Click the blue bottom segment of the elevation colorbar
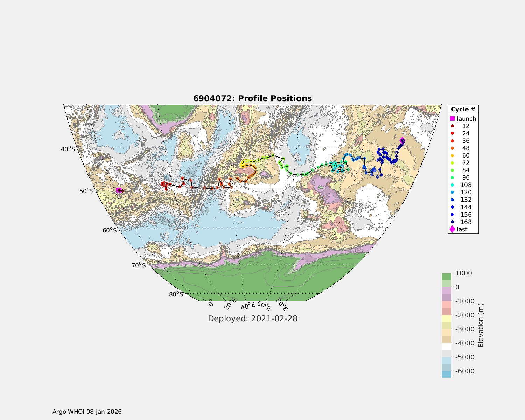 point(446,374)
